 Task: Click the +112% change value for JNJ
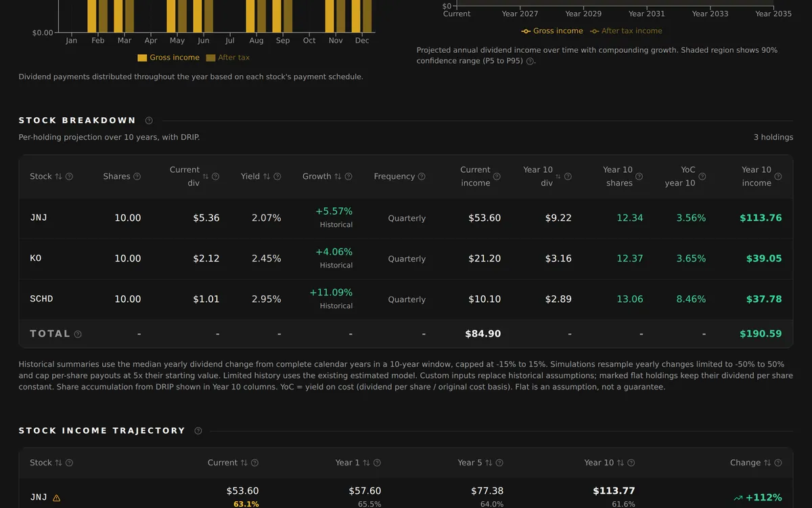click(x=758, y=498)
